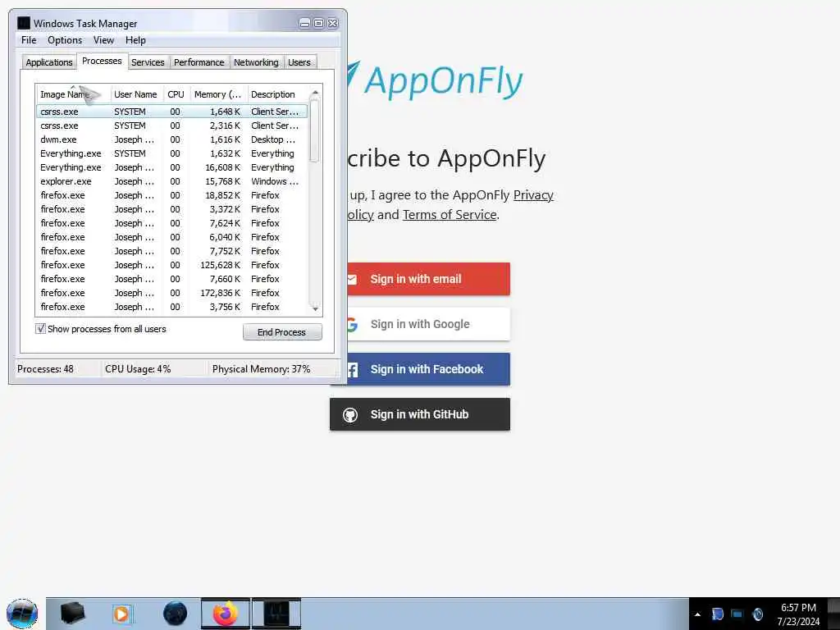
Task: Select Everything.exe run by SYSTEM
Action: pyautogui.click(x=172, y=153)
